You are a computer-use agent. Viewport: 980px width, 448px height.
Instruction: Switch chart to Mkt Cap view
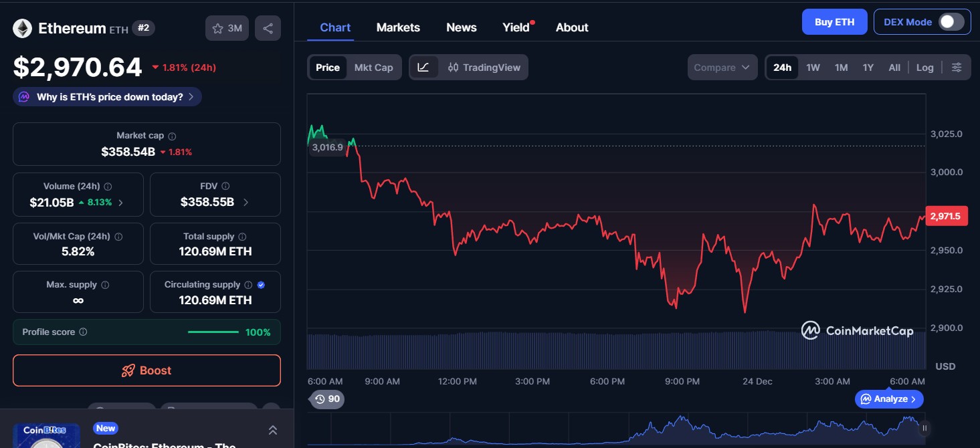click(373, 67)
